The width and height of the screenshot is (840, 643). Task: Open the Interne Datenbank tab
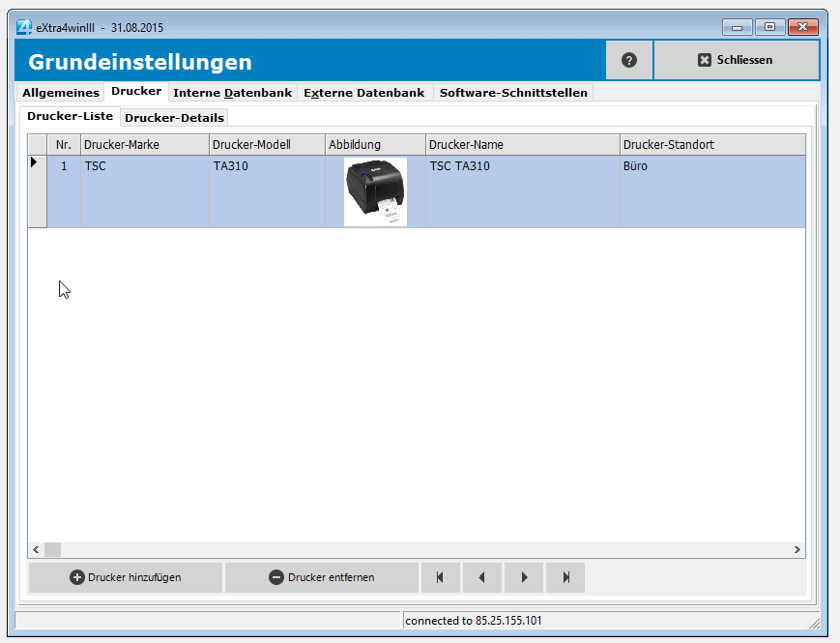(x=232, y=92)
